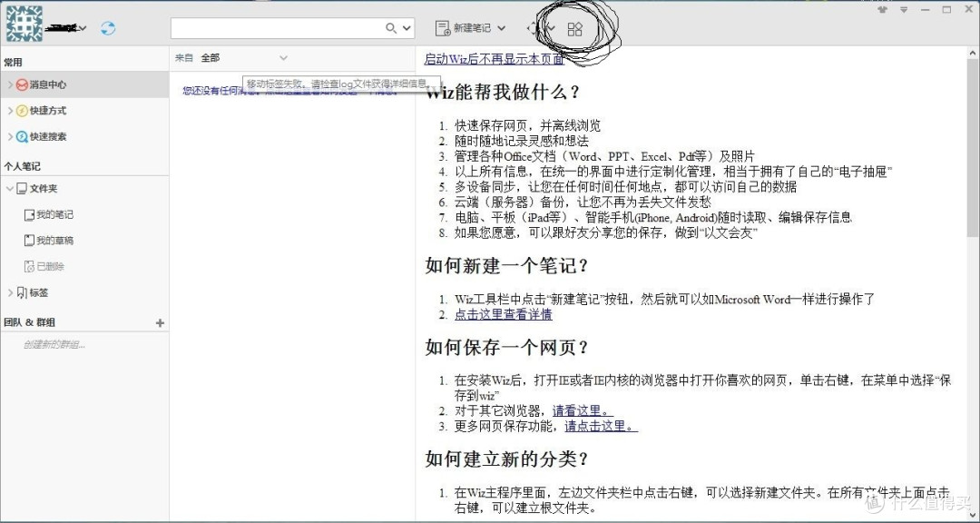The image size is (980, 523).
Task: Open the 新建笔记 dropdown arrow
Action: 501,28
